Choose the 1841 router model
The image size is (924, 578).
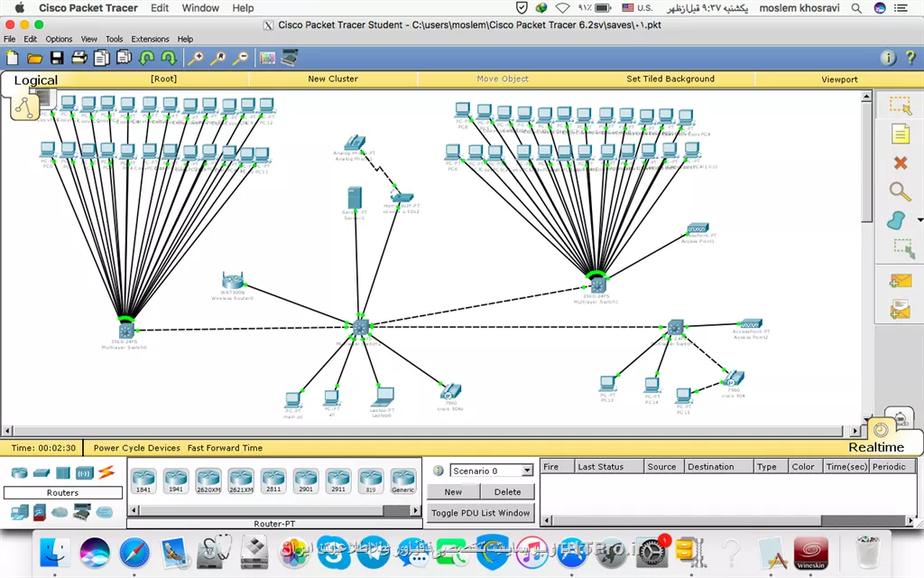143,480
